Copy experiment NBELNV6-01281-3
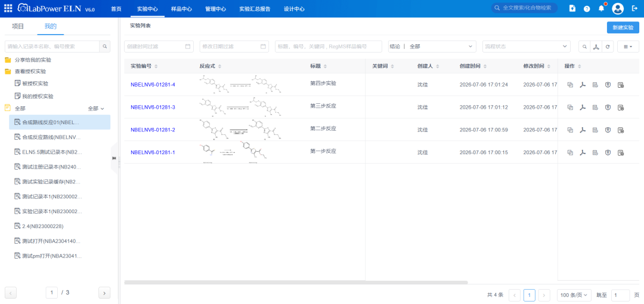This screenshot has height=304, width=644. [x=570, y=108]
